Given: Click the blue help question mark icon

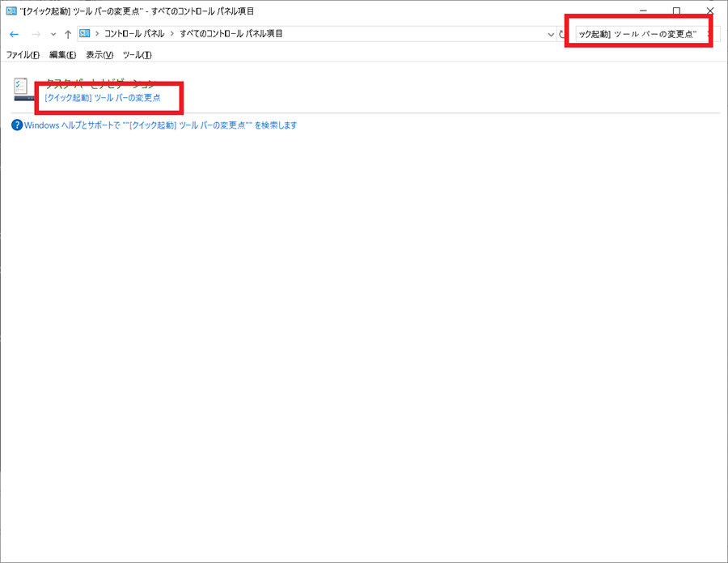Looking at the screenshot, I should pyautogui.click(x=17, y=125).
